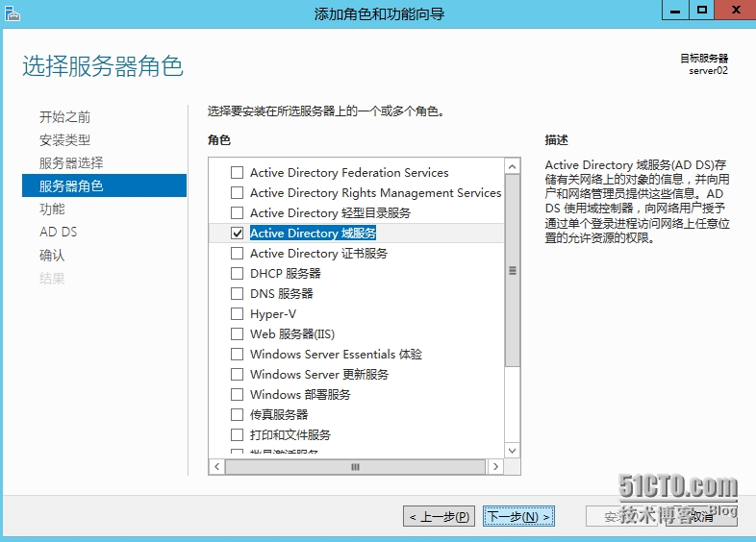Minimize the wizard window
The image size is (756, 542).
click(x=675, y=11)
